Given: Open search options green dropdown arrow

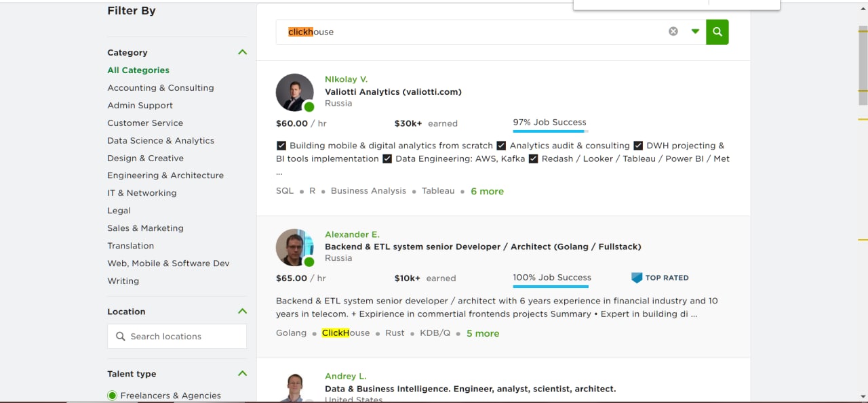Looking at the screenshot, I should (x=695, y=31).
